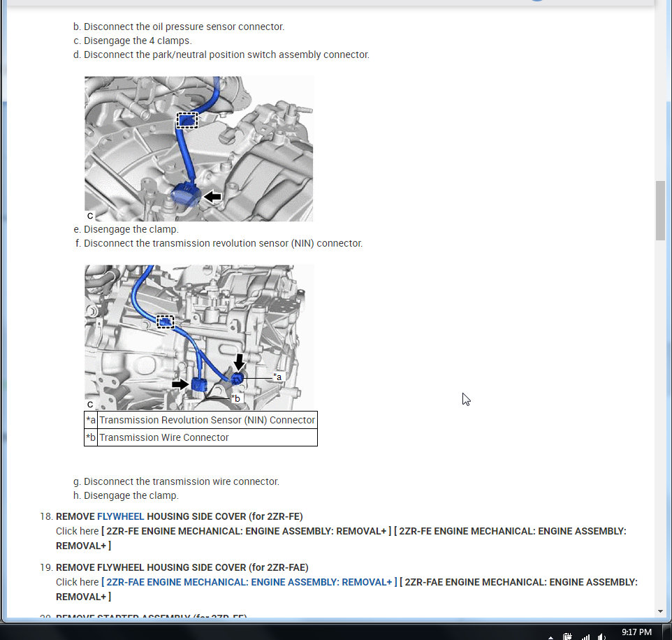Click table cell 'Transmission Revolution Sensor (NIN) Connector'
Viewport: 672px width, 640px height.
[207, 420]
